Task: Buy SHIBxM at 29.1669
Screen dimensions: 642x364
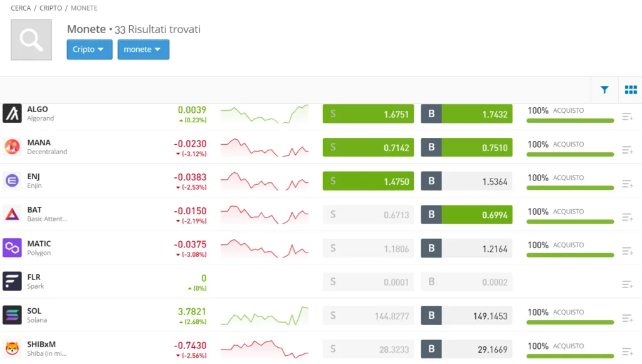Action: click(466, 349)
